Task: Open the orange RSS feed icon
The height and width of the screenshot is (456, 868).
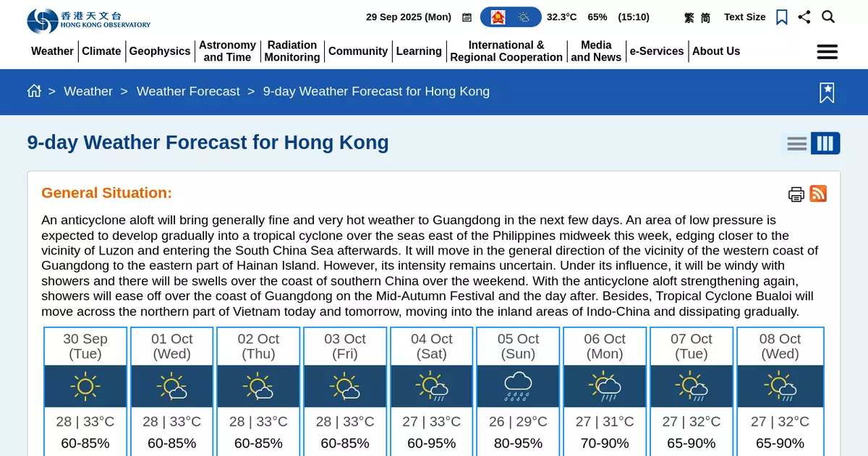Action: click(818, 194)
